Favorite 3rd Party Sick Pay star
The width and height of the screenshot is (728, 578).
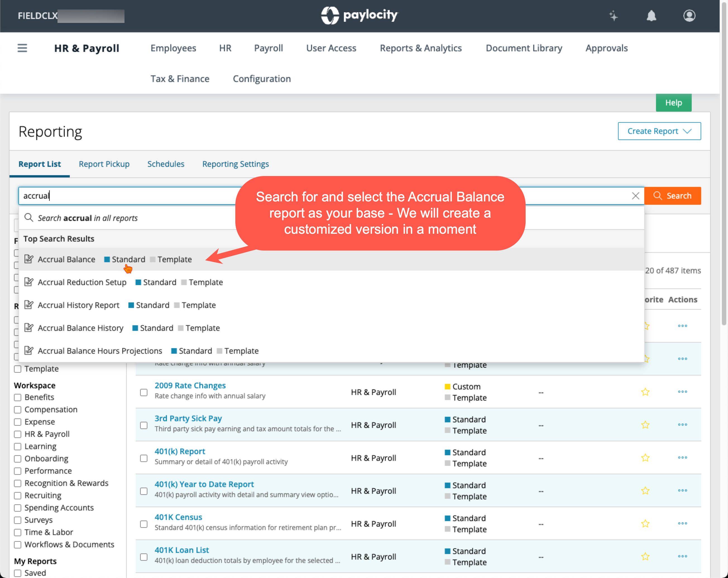(x=645, y=425)
